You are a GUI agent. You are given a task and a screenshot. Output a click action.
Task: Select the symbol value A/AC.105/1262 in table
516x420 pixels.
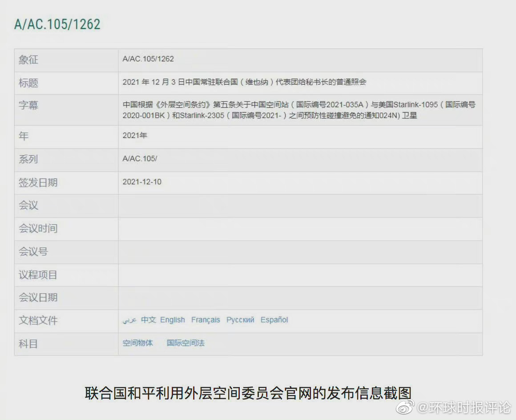pos(148,59)
